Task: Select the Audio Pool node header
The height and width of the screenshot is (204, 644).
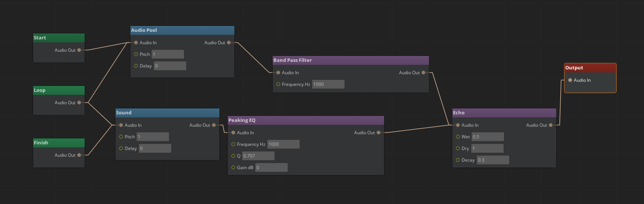Action: 182,30
